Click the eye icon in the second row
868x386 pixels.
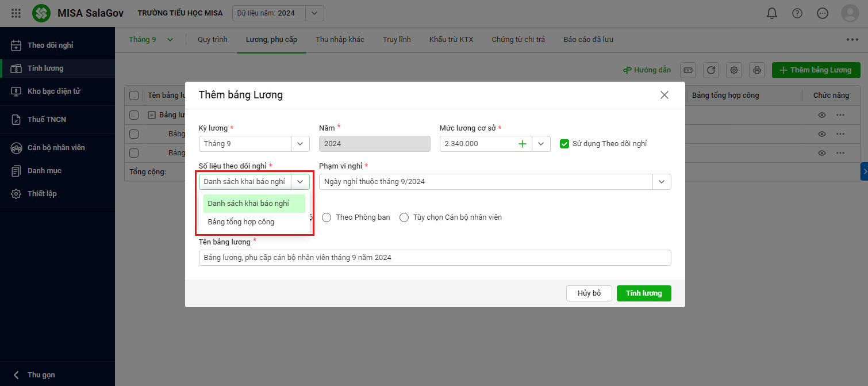822,134
